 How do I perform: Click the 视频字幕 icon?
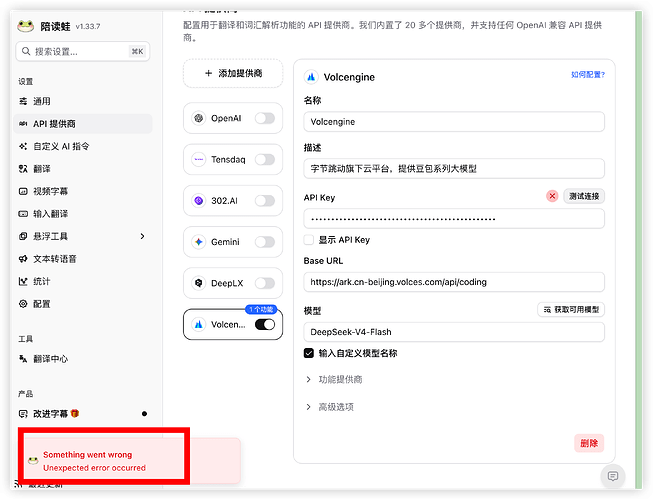(23, 191)
